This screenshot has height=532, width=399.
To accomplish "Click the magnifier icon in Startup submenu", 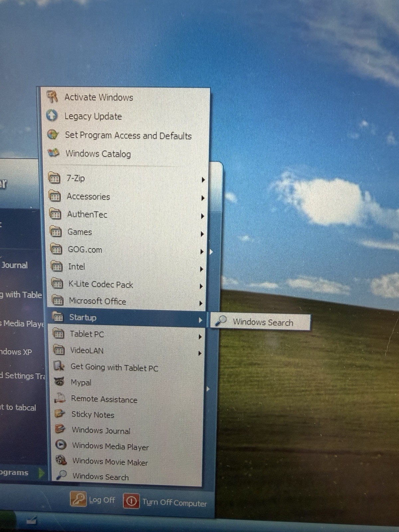I will 221,321.
